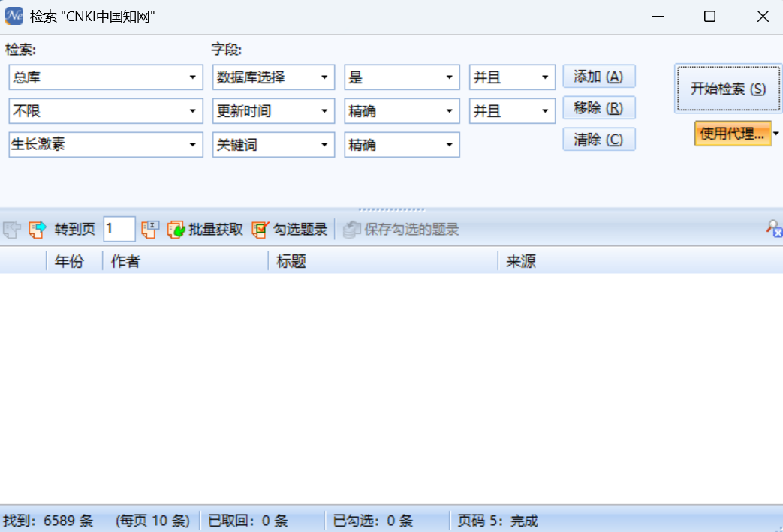The width and height of the screenshot is (783, 532).
Task: Open 精确 dropdown in 关键词 row
Action: pos(449,145)
